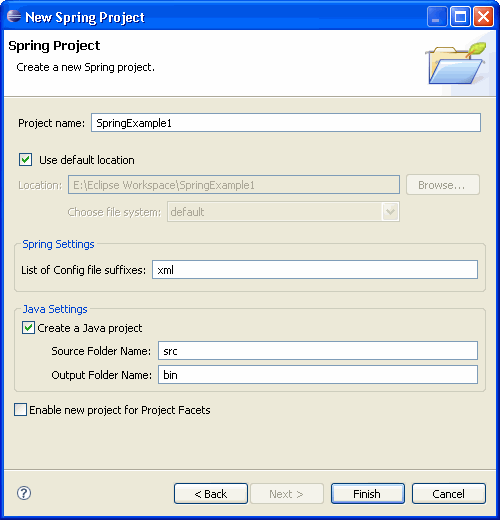Viewport: 500px width, 520px height.
Task: Click the 'Output Folder Name:' label
Action: coord(101,375)
